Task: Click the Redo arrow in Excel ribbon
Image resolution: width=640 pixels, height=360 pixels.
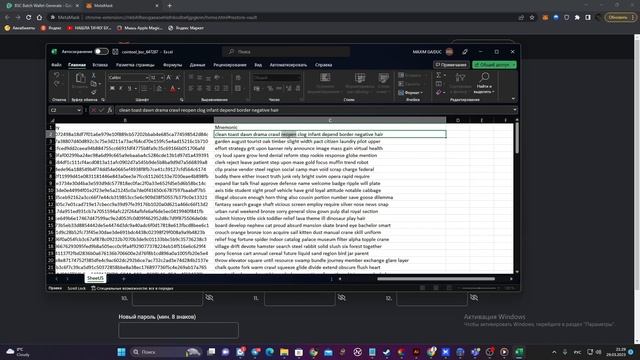Action: 57,84
